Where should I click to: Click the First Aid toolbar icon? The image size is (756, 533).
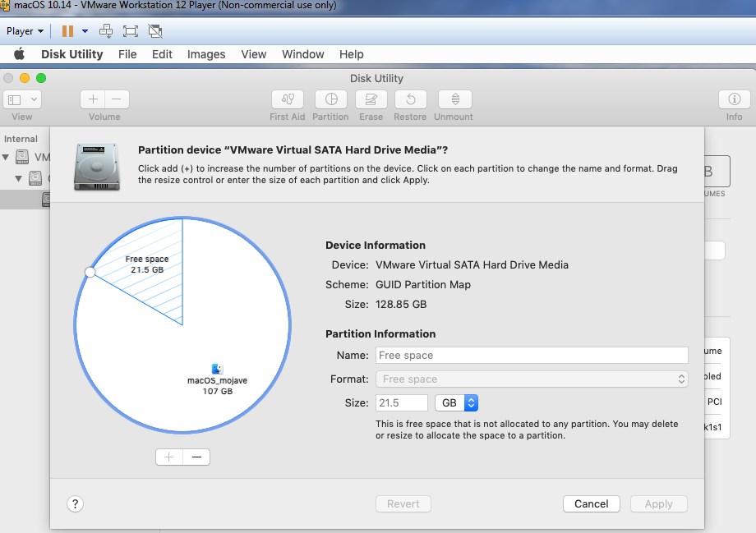[288, 99]
